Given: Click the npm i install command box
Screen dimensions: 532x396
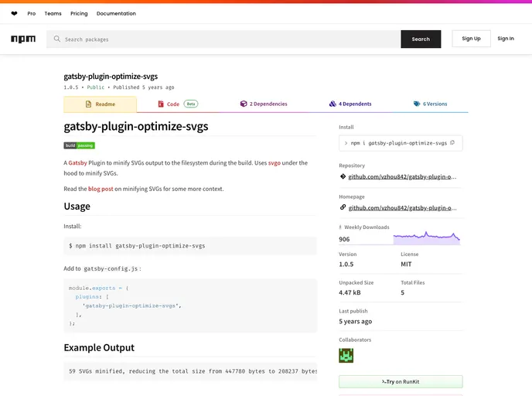Looking at the screenshot, I should point(401,143).
